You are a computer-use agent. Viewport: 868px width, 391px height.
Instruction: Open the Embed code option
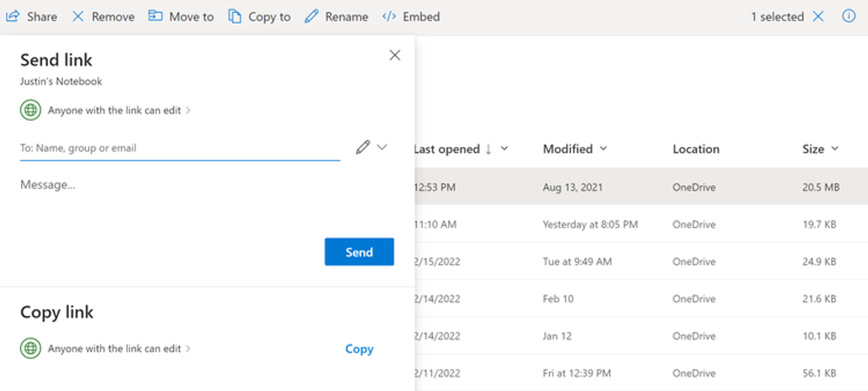389,16
